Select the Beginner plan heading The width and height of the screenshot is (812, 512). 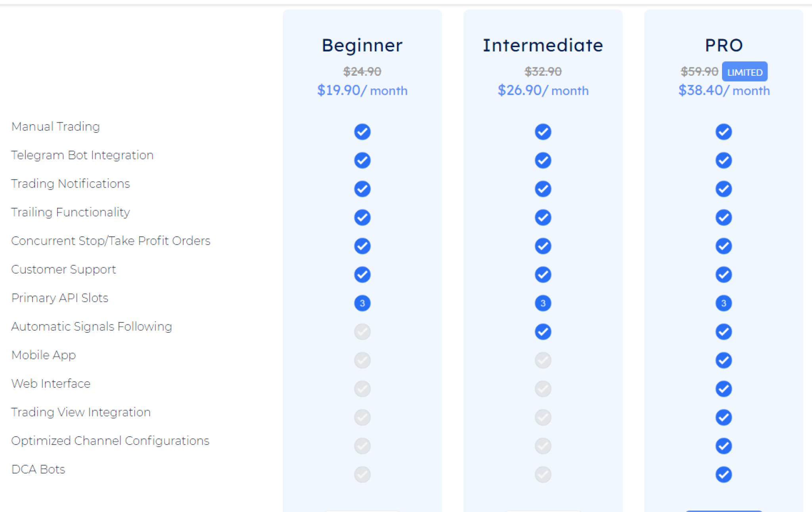pyautogui.click(x=362, y=45)
